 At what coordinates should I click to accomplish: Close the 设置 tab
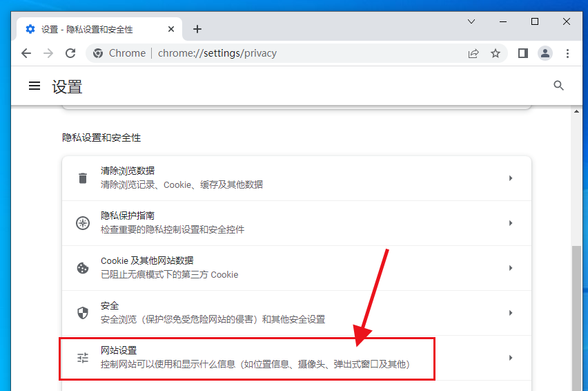click(x=171, y=29)
